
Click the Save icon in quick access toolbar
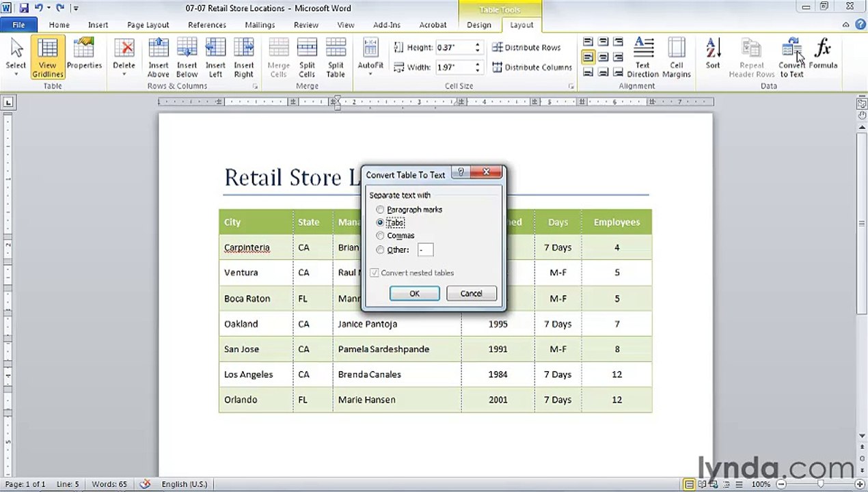pyautogui.click(x=25, y=8)
